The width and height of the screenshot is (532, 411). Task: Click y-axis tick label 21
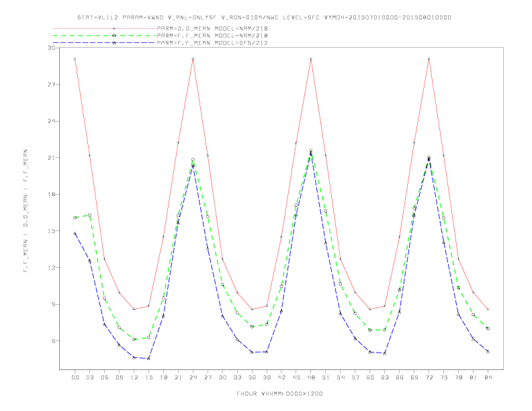tap(52, 158)
